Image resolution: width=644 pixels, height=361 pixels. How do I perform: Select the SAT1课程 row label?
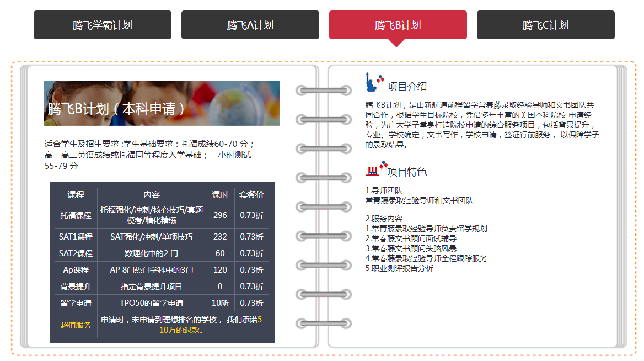pos(76,237)
